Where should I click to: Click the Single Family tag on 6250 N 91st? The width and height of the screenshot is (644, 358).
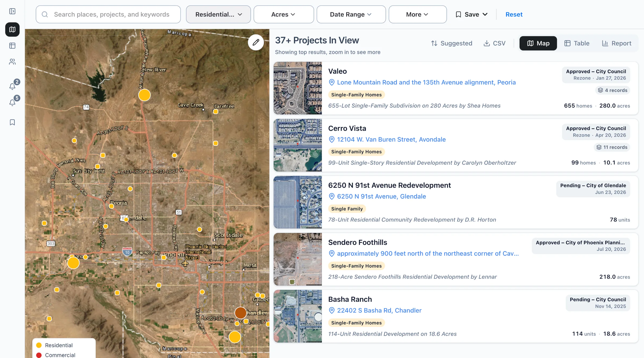pyautogui.click(x=347, y=209)
